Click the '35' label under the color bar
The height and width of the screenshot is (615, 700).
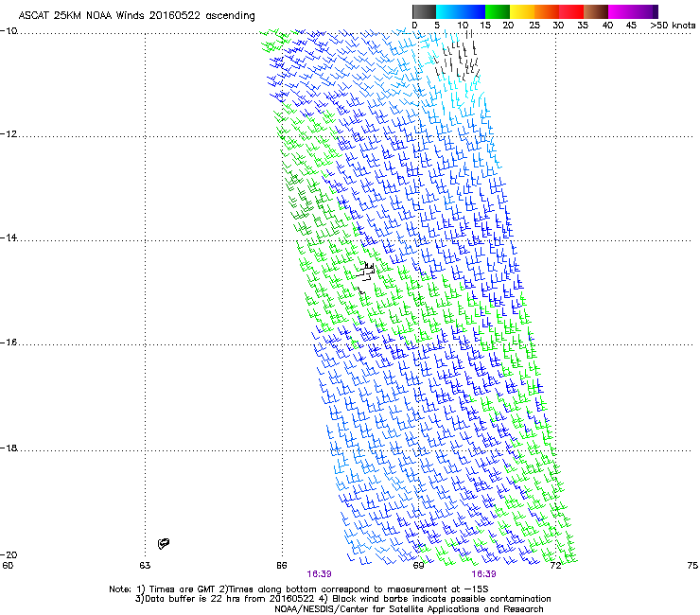(x=583, y=26)
